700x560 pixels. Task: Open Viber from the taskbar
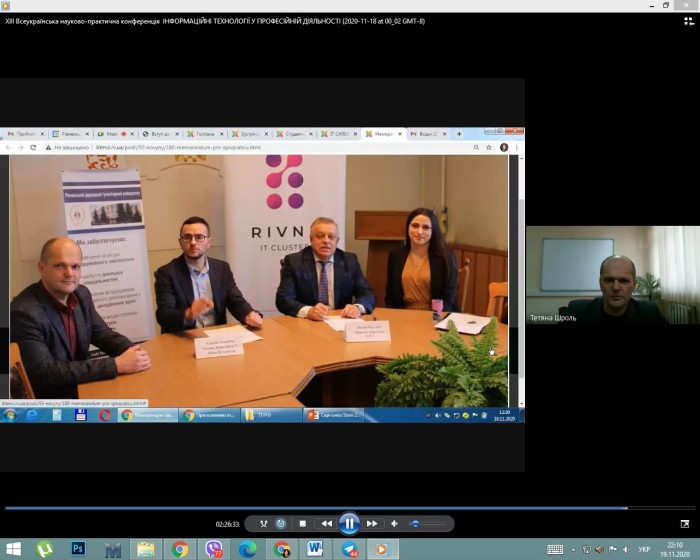(x=214, y=549)
